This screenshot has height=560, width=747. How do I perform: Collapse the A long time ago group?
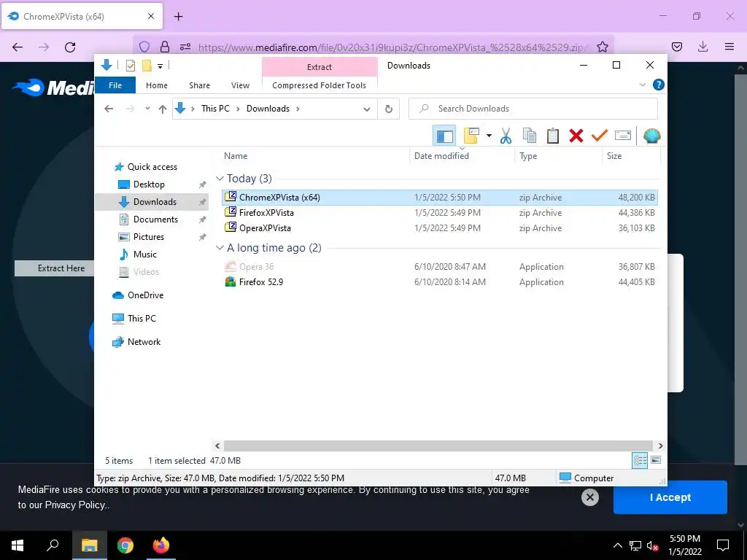point(220,248)
